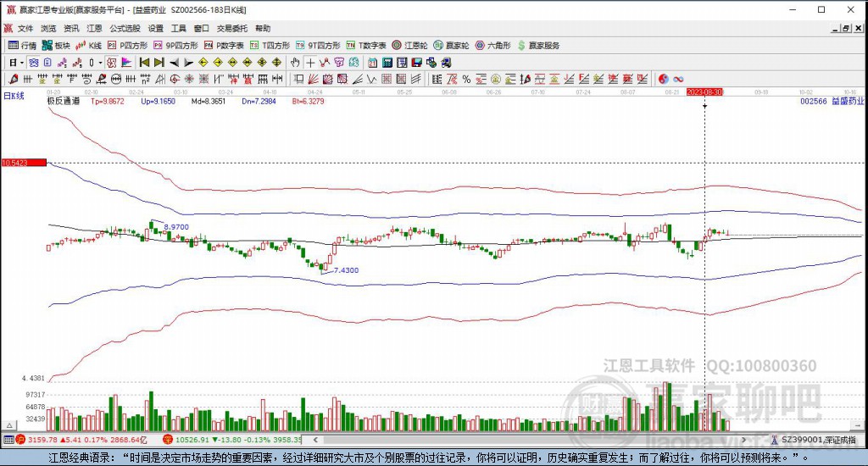This screenshot has height=466, width=868.
Task: Click the save disk icon in toolbar
Action: point(416,63)
